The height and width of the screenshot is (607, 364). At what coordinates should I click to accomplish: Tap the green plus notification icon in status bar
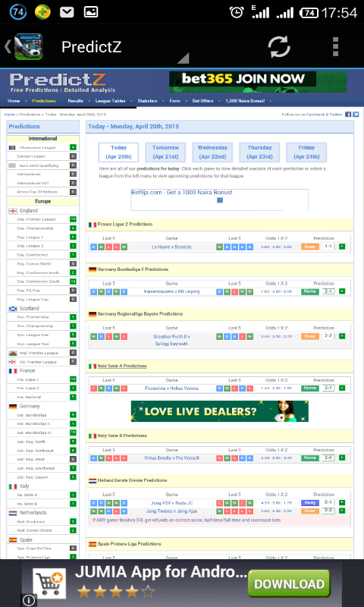tap(42, 12)
